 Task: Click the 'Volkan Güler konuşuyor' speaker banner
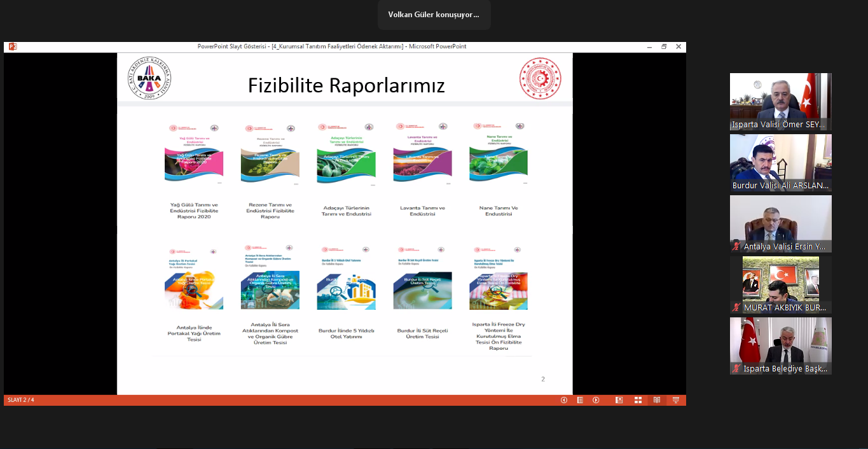tap(434, 15)
